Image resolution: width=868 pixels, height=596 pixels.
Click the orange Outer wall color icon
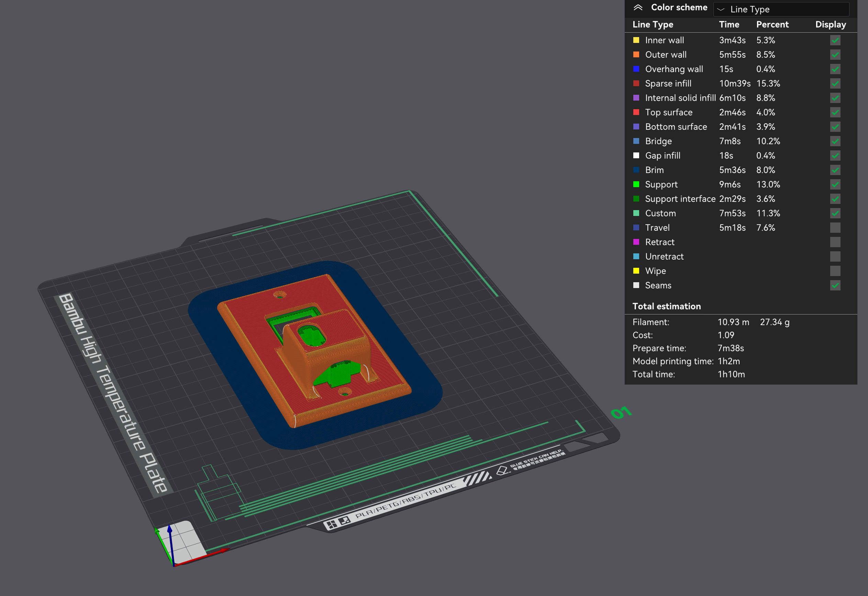[636, 55]
